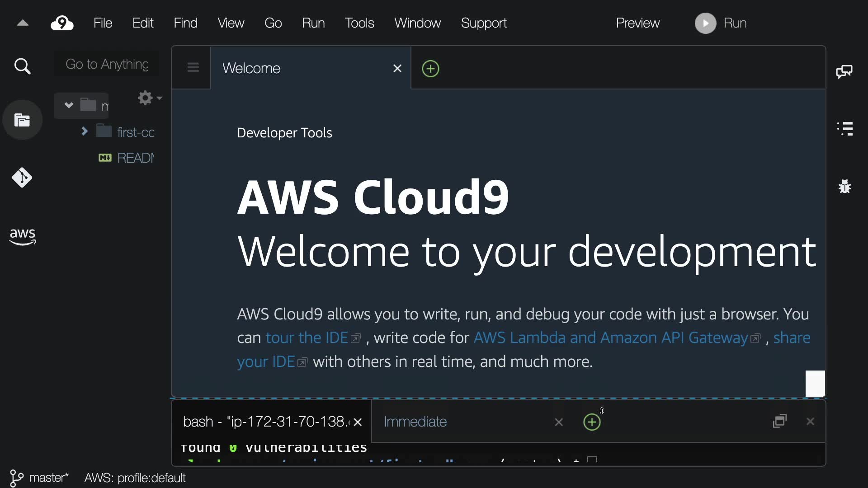
Task: Open the Collaborate chat icon
Action: tap(844, 72)
